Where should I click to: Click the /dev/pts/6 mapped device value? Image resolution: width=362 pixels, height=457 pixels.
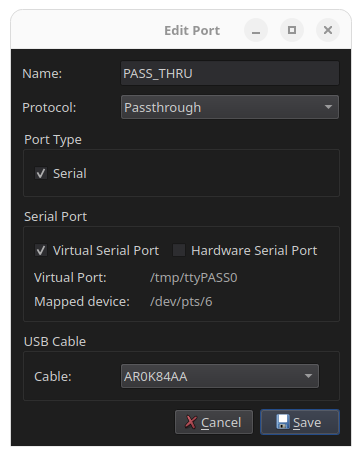181,302
